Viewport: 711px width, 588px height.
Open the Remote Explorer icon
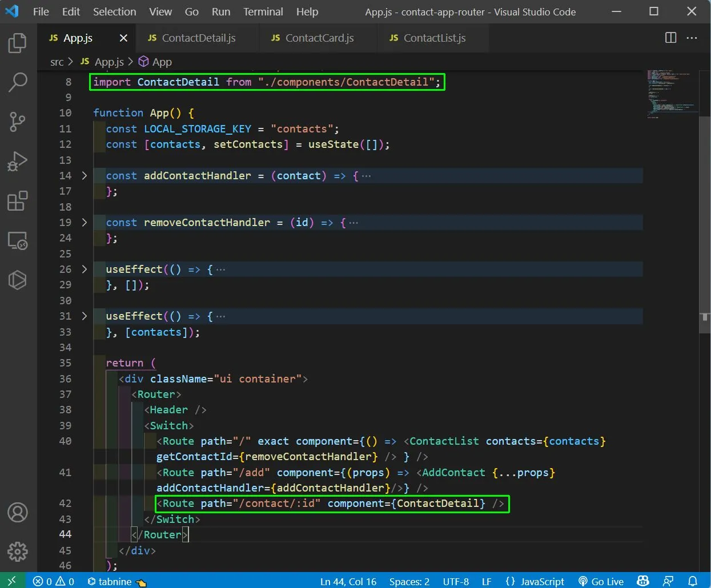18,240
